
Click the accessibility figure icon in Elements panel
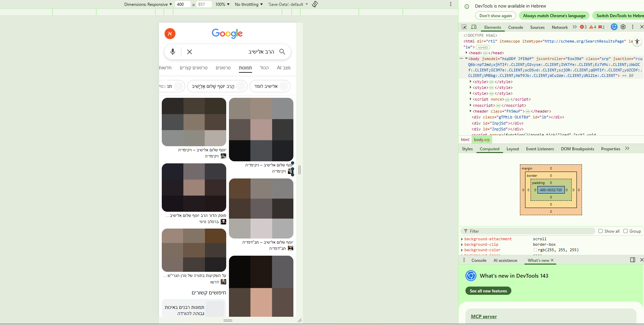637,42
